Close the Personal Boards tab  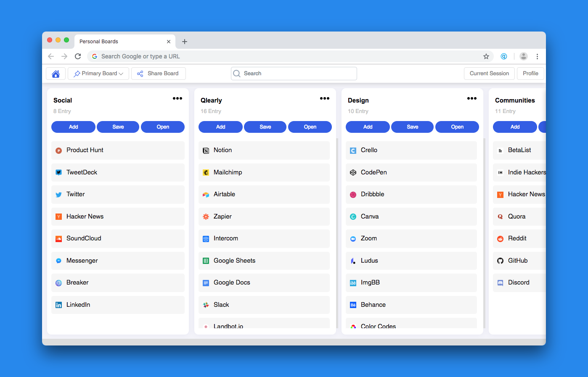pos(169,42)
